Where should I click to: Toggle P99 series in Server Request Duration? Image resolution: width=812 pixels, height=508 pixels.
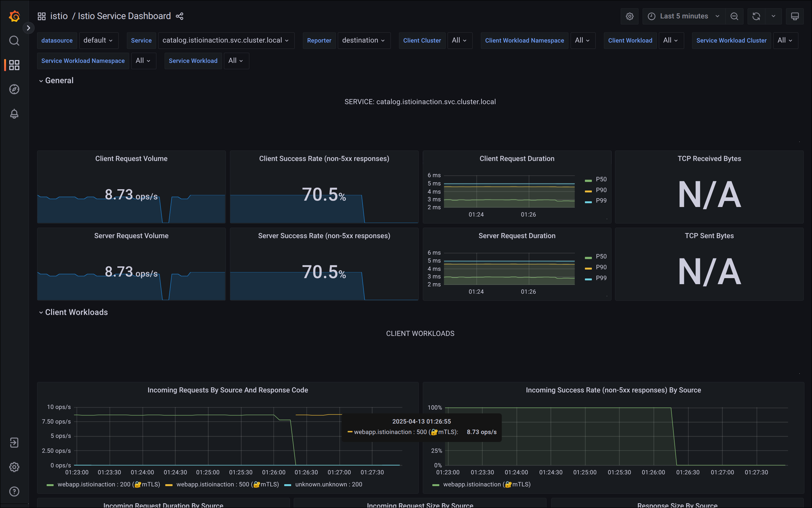tap(601, 278)
